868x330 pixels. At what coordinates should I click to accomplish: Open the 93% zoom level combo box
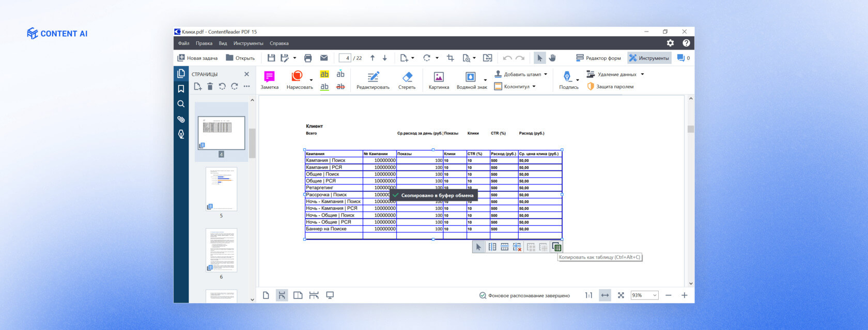tap(644, 295)
